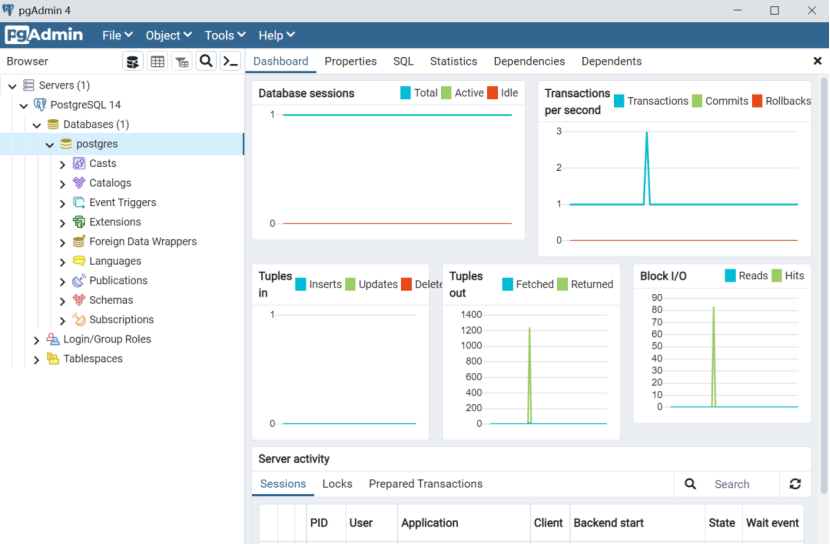This screenshot has width=830, height=544.
Task: Click the Extensions node icon
Action: click(79, 222)
